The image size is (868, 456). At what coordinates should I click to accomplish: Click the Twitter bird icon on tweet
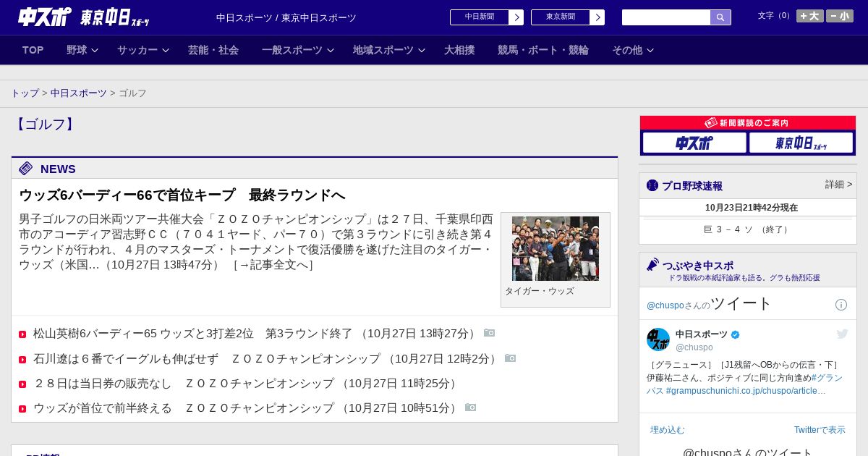842,334
